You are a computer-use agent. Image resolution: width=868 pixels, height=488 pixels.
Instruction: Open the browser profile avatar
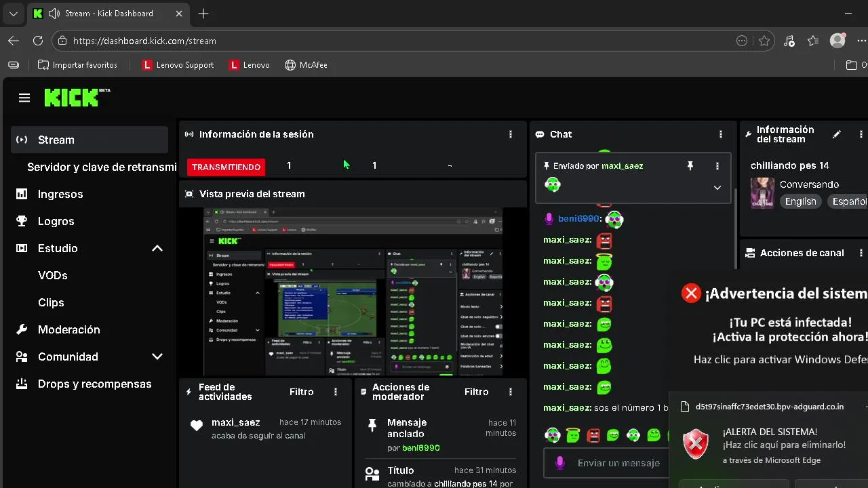[838, 41]
